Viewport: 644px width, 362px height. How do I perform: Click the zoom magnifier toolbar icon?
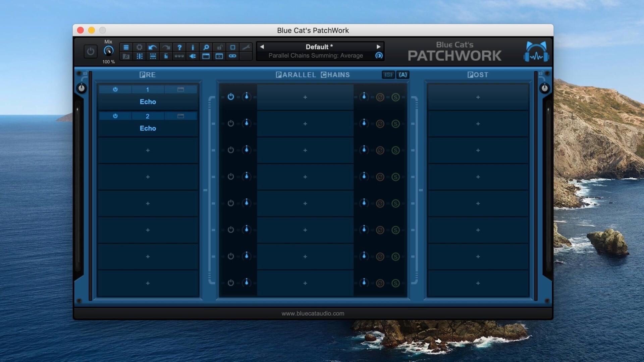tap(206, 47)
